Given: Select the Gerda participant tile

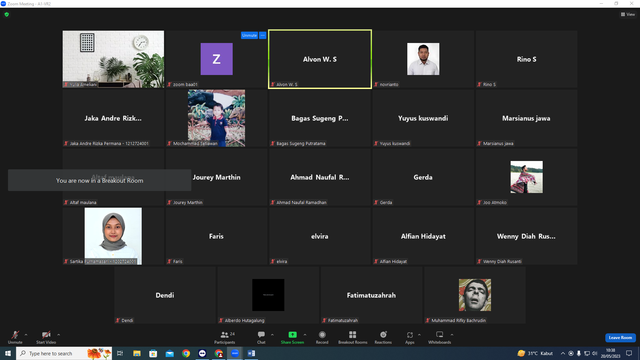Looking at the screenshot, I should pyautogui.click(x=423, y=177).
